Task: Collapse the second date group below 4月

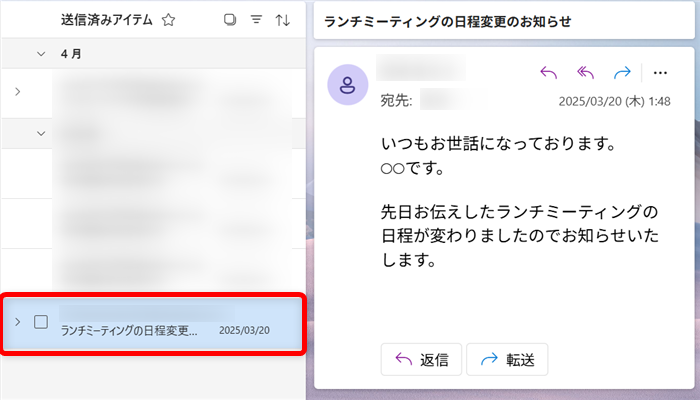Action: point(41,132)
